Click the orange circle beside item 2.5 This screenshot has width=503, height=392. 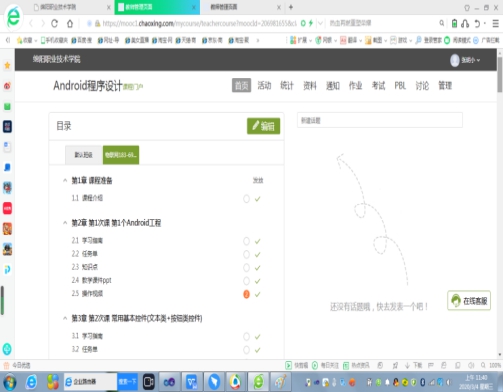[x=246, y=294]
